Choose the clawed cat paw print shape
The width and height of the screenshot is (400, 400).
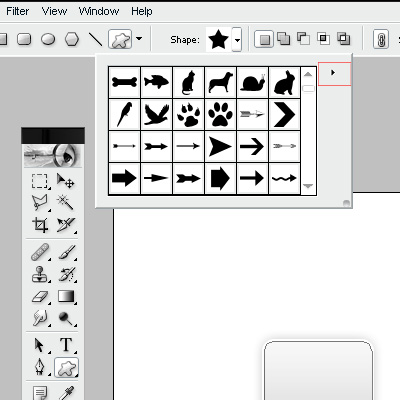[x=189, y=114]
